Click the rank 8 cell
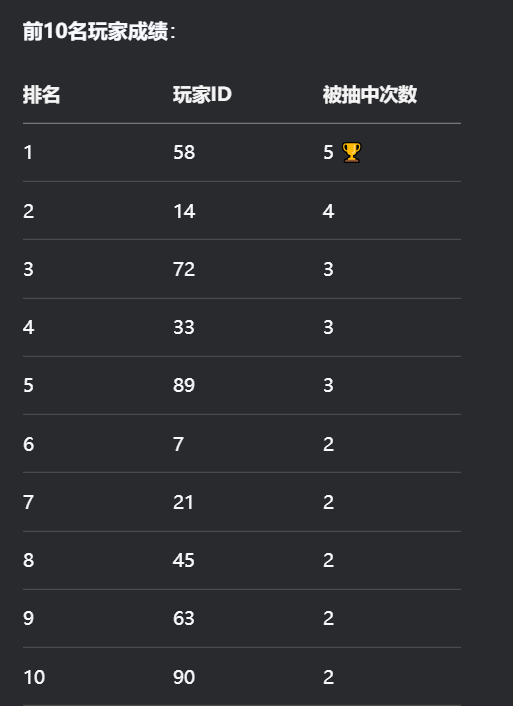The height and width of the screenshot is (706, 513). click(x=28, y=561)
